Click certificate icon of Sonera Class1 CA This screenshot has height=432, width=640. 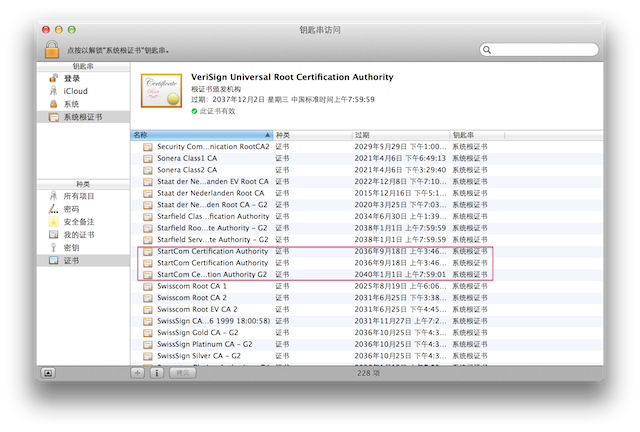[x=148, y=158]
